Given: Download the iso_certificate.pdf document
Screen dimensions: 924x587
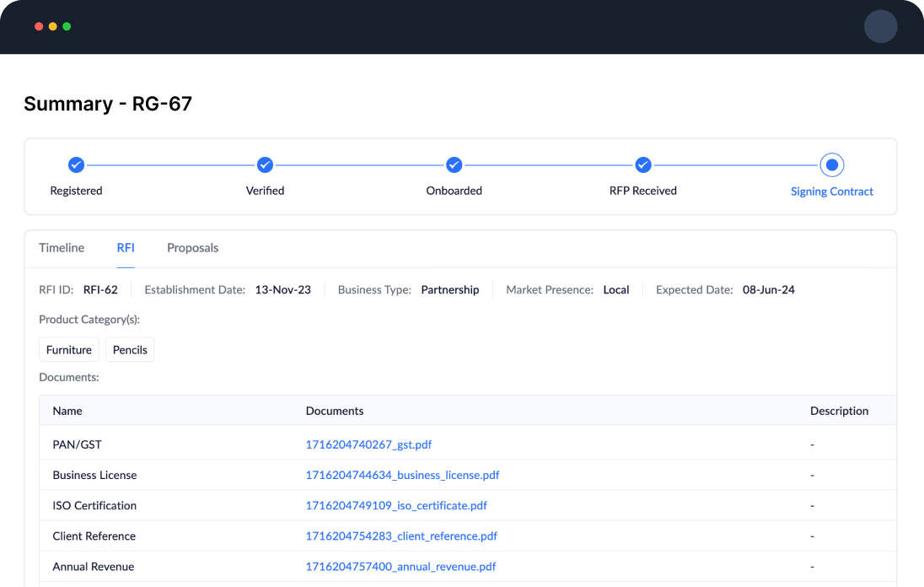Looking at the screenshot, I should click(396, 505).
